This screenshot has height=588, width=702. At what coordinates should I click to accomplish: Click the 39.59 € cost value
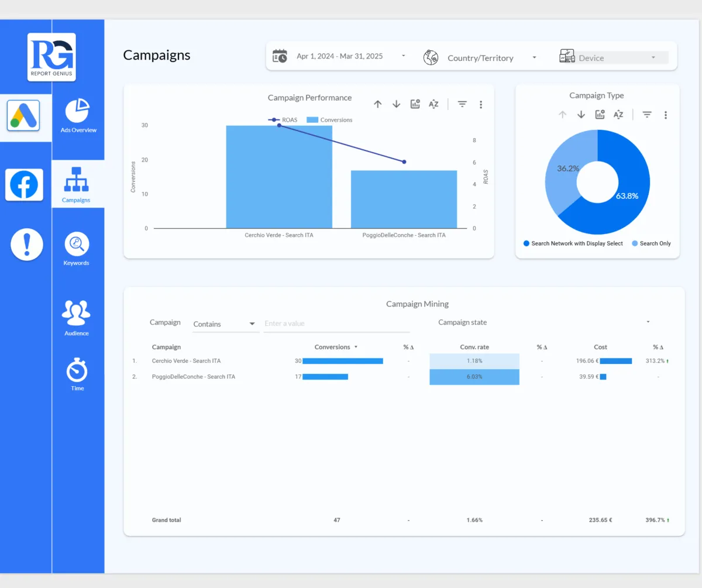click(x=589, y=377)
